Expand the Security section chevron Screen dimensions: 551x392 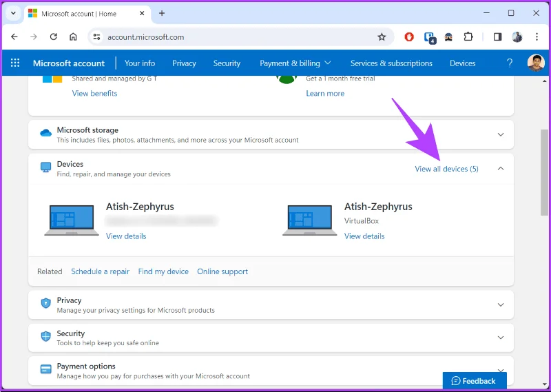click(501, 338)
